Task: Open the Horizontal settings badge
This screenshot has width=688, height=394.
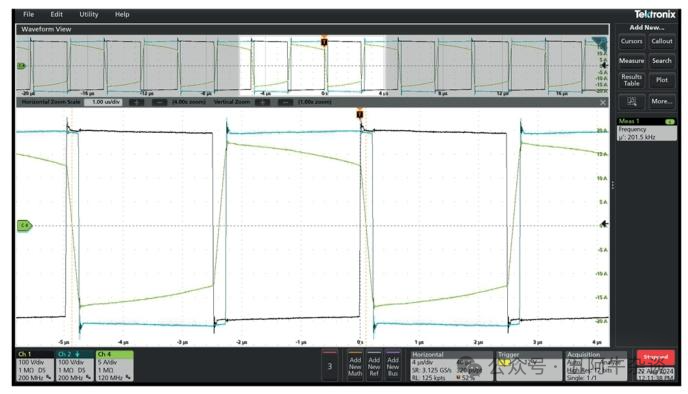Action: pos(451,365)
